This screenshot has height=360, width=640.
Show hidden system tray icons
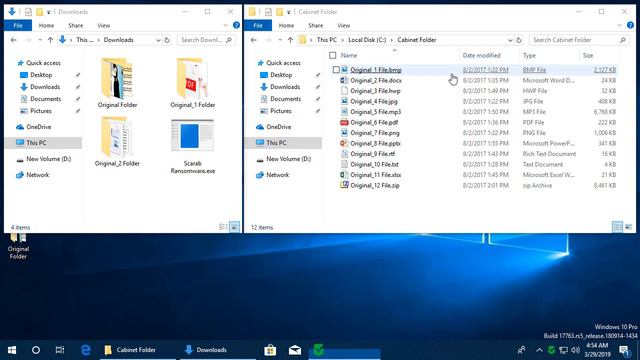(x=539, y=350)
